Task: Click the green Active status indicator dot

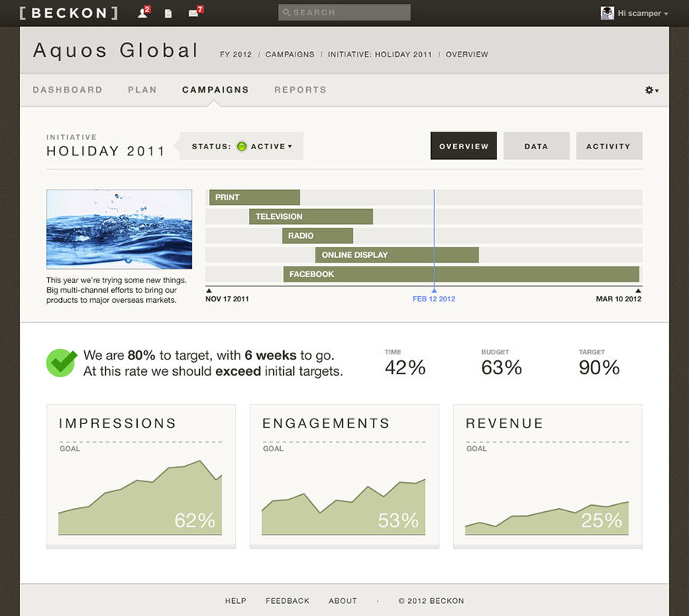Action: point(241,146)
